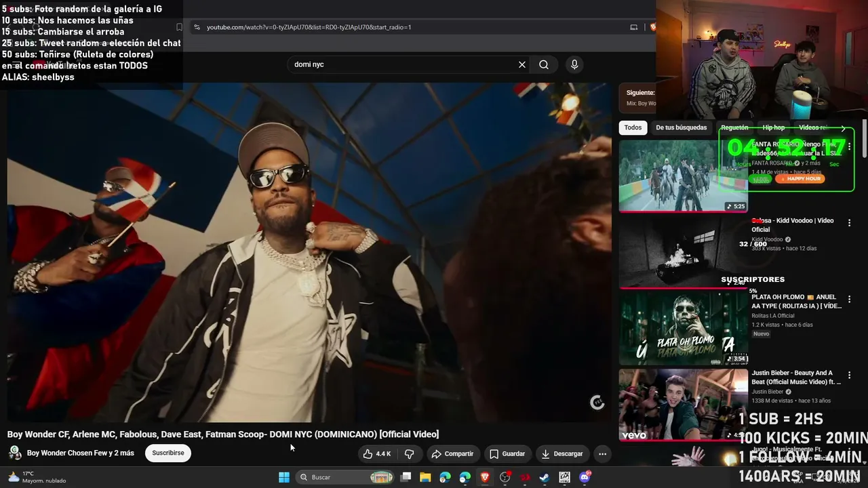Click the Compartir share button
This screenshot has width=868, height=488.
(x=452, y=454)
